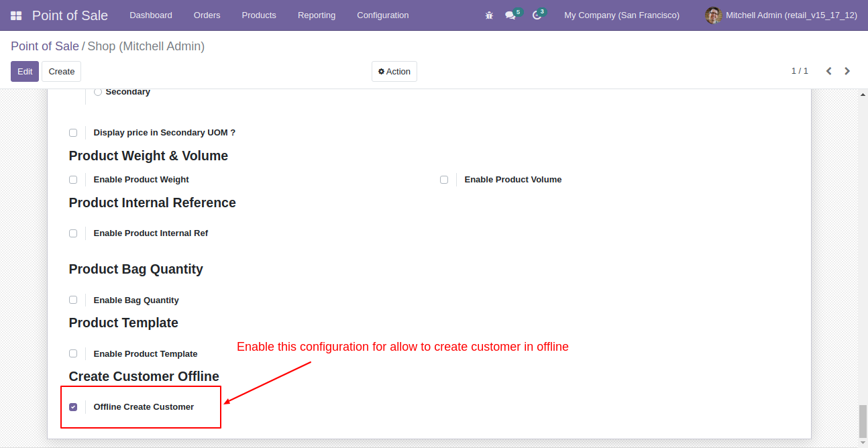Click Enable Bag Quantity label
The image size is (868, 448).
(x=136, y=300)
